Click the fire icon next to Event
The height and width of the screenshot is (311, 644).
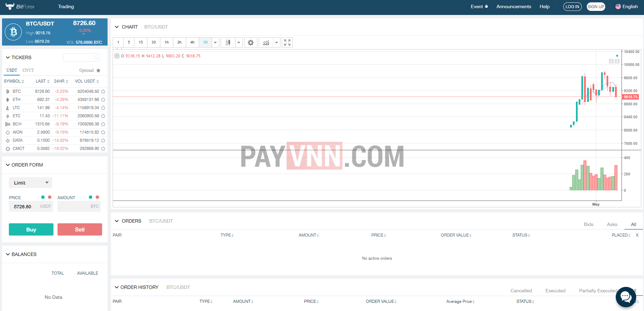486,6
